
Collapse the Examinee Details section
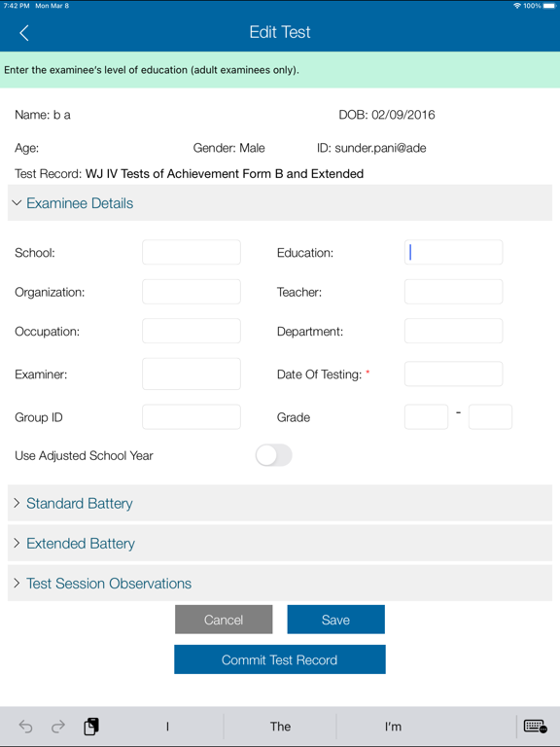(x=280, y=203)
